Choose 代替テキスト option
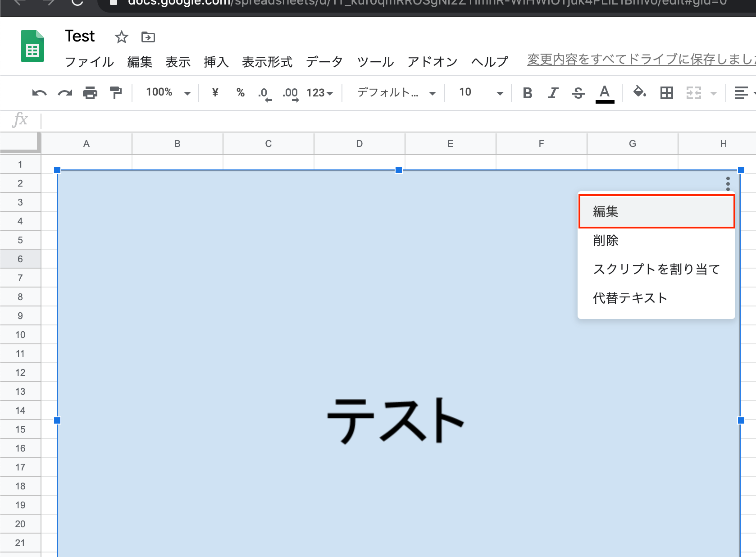The height and width of the screenshot is (557, 756). (656, 298)
